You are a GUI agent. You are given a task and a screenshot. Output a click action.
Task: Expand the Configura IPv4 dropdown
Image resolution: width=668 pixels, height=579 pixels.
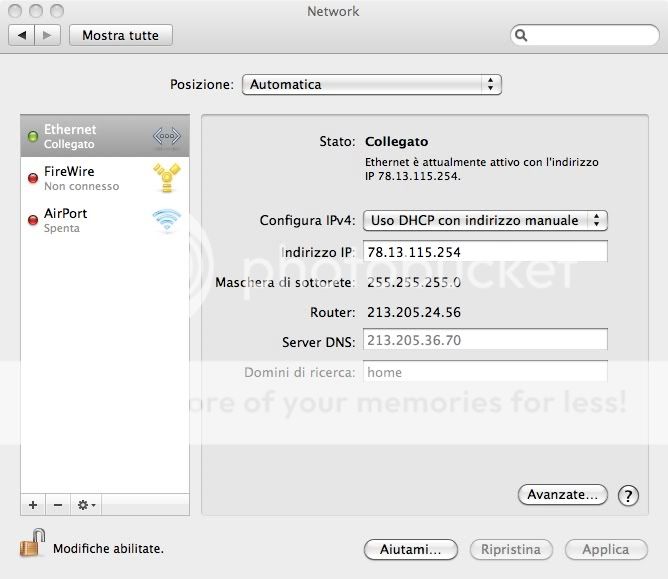pyautogui.click(x=485, y=220)
